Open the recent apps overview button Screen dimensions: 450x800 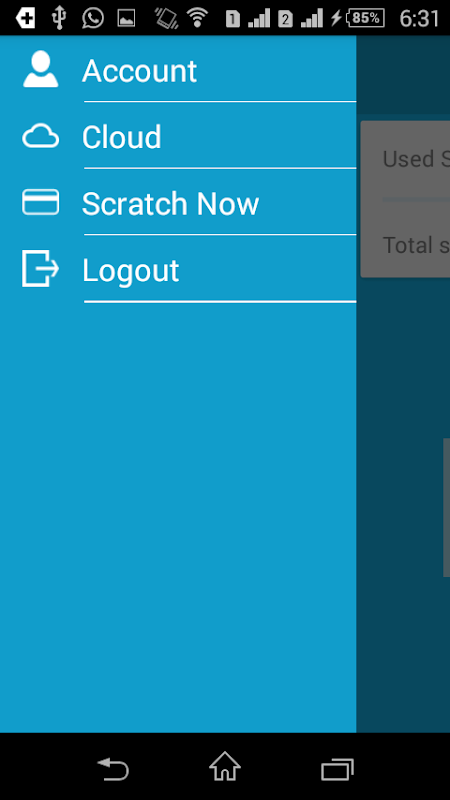[337, 769]
